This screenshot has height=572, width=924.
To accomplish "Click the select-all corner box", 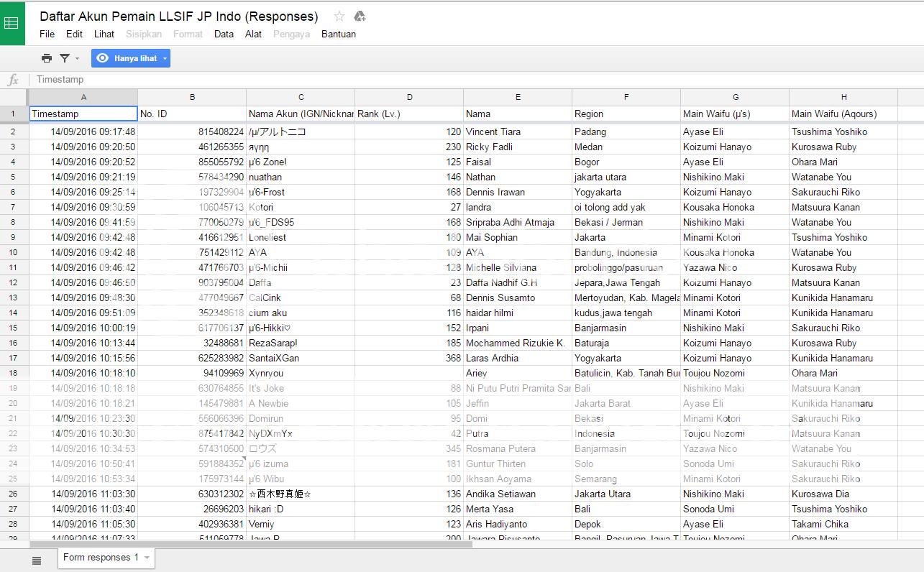I will pyautogui.click(x=14, y=97).
